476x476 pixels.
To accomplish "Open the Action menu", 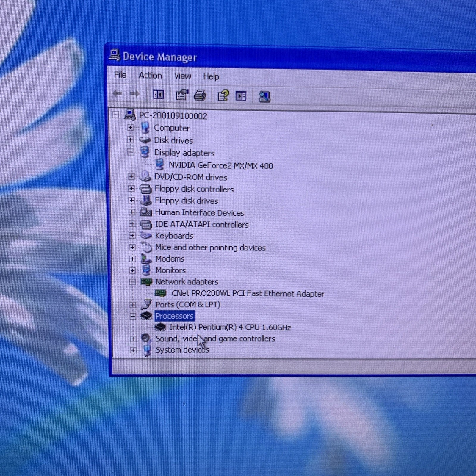I will click(150, 76).
